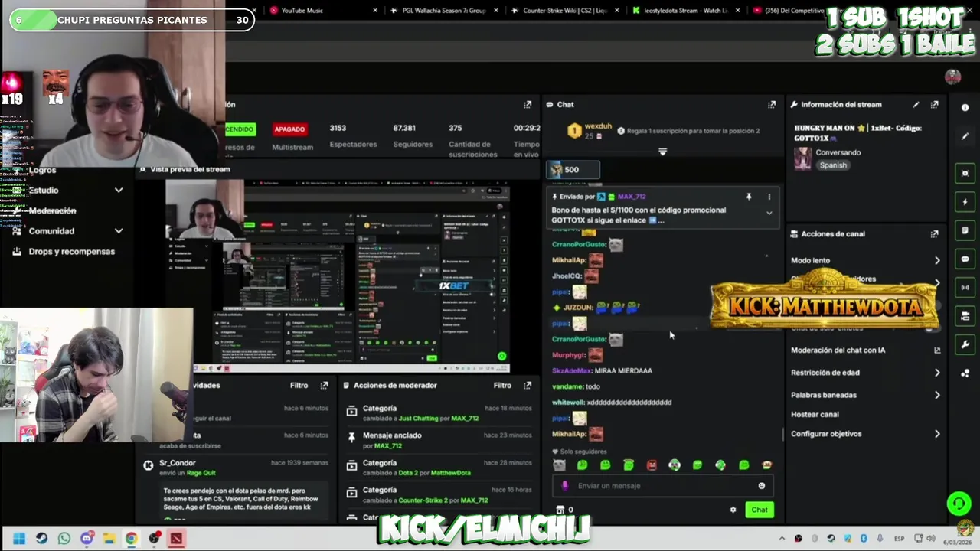Pop out Información del stream panel

(x=934, y=105)
